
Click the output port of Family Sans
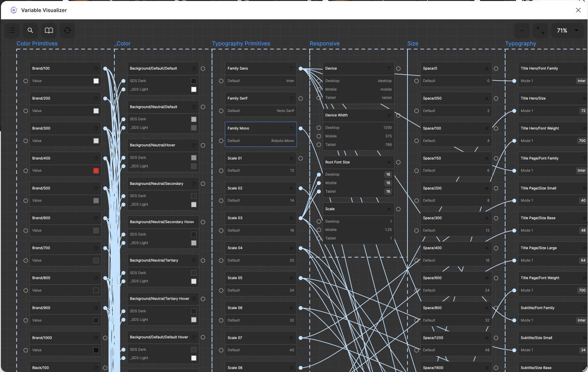point(300,69)
